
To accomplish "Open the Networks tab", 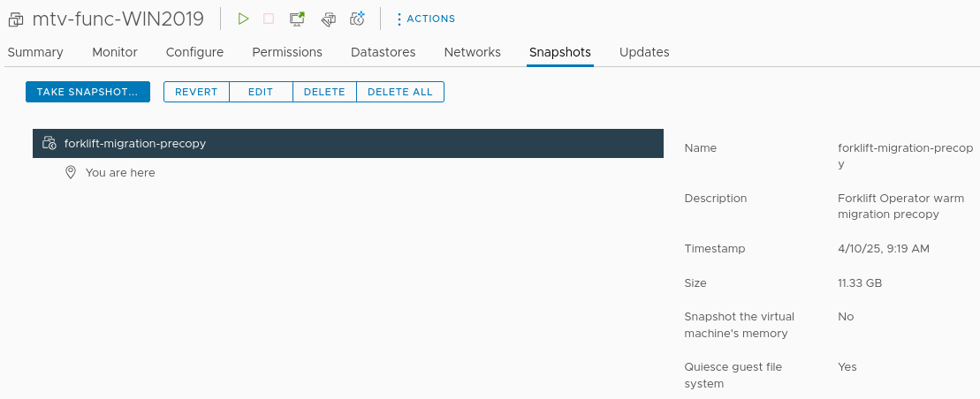I will pyautogui.click(x=472, y=52).
